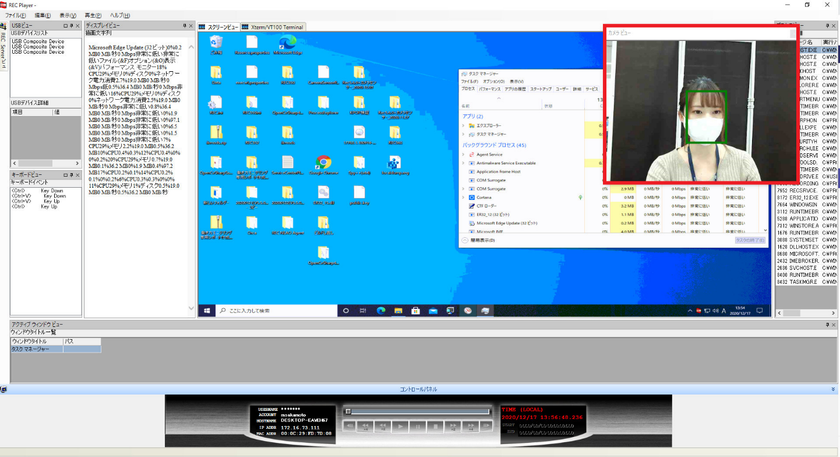Click the Pause button in control panel

tap(418, 426)
